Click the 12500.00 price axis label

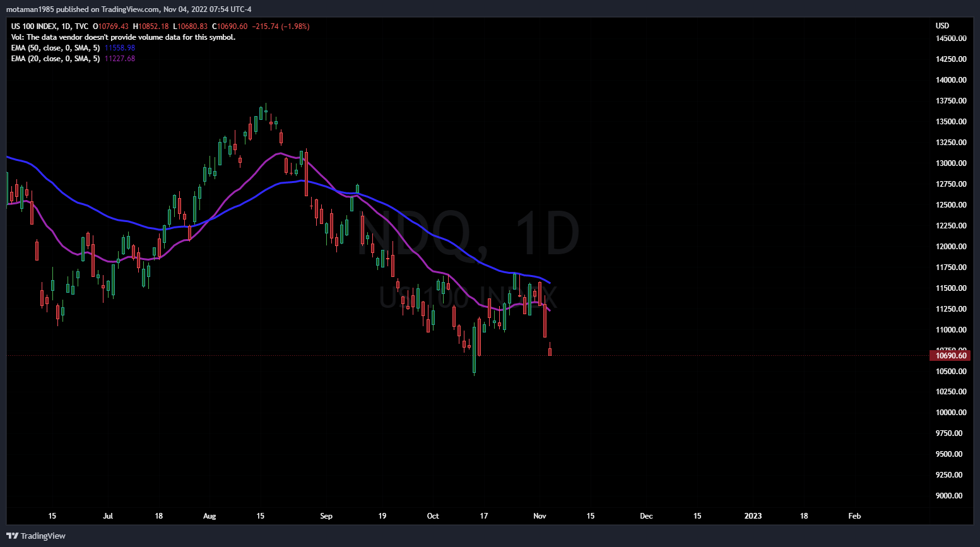pyautogui.click(x=951, y=205)
